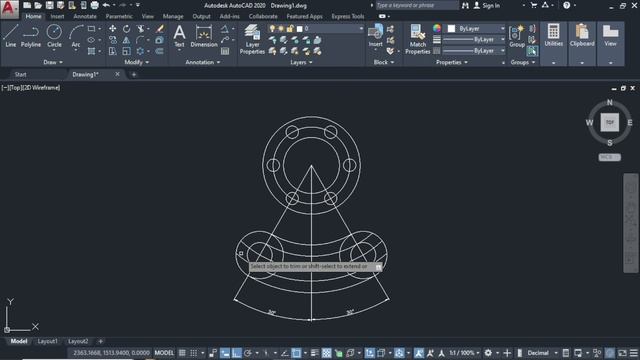Image resolution: width=640 pixels, height=360 pixels.
Task: Switch to the Start file tab
Action: click(x=20, y=74)
